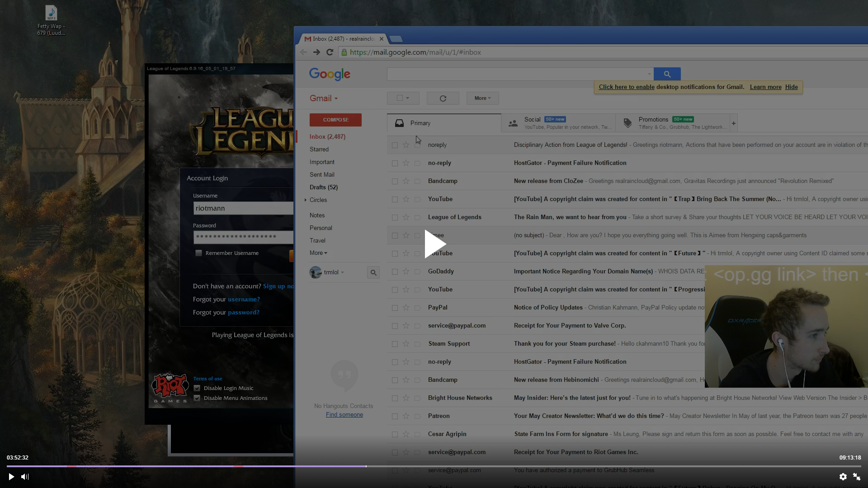The height and width of the screenshot is (488, 868).
Task: Star the League of Legends survey email
Action: coord(406,217)
